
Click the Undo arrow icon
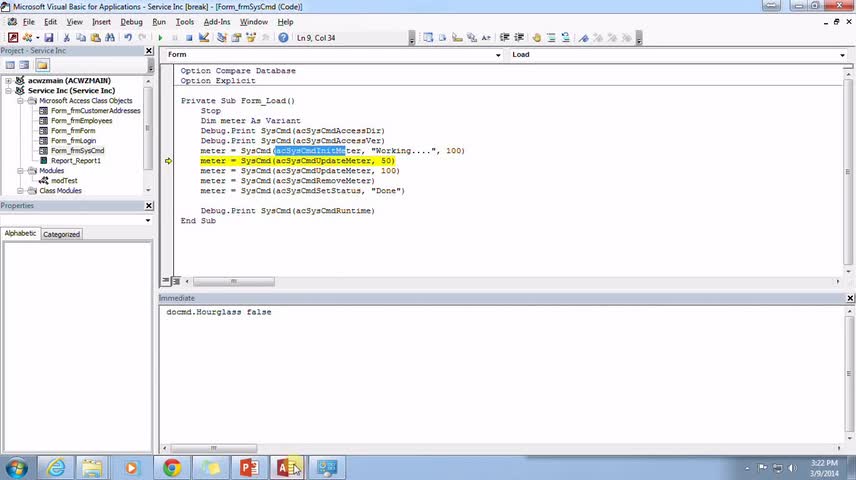click(x=128, y=38)
